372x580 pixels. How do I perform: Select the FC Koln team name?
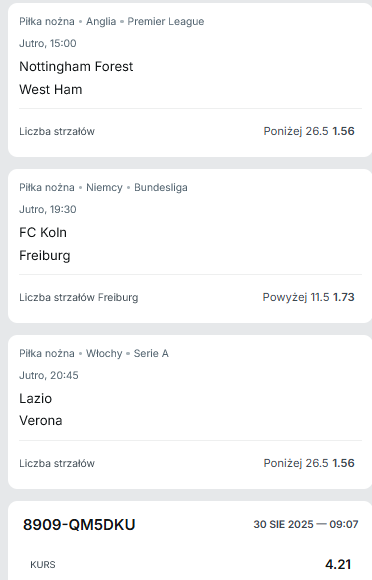43,233
